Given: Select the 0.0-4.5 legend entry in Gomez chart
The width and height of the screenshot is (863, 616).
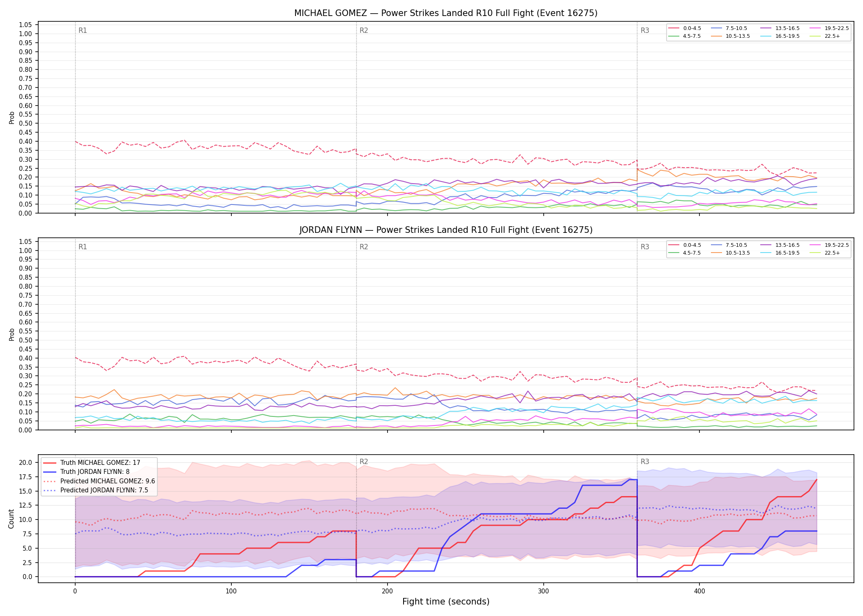Looking at the screenshot, I should [x=685, y=28].
